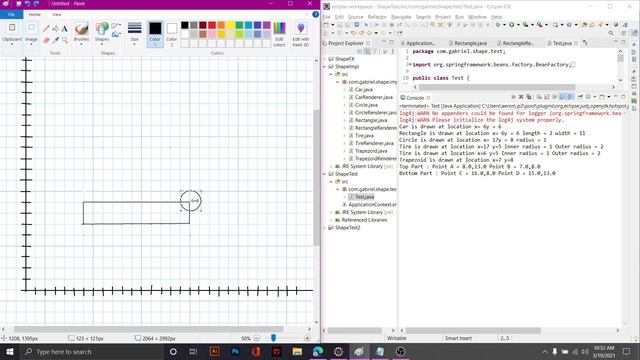Open Car.java in Project Explorer
Screen dimensions: 640x360
[x=363, y=89]
